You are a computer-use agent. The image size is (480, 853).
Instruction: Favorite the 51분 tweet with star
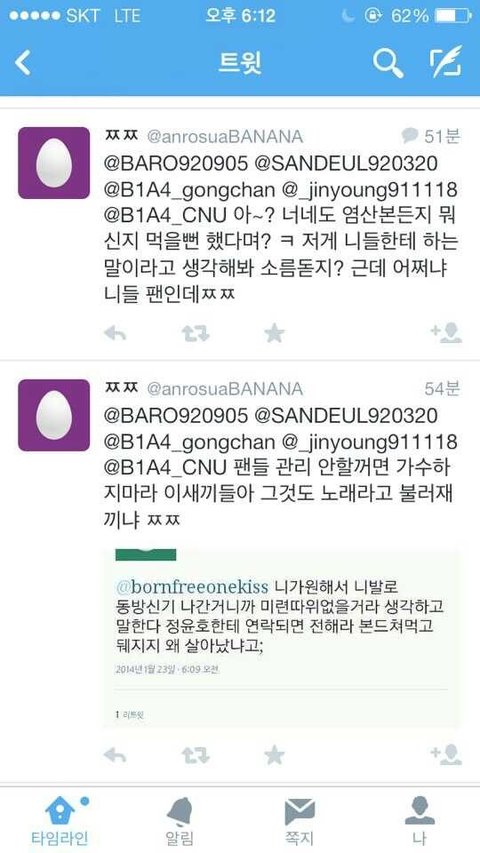pyautogui.click(x=274, y=332)
